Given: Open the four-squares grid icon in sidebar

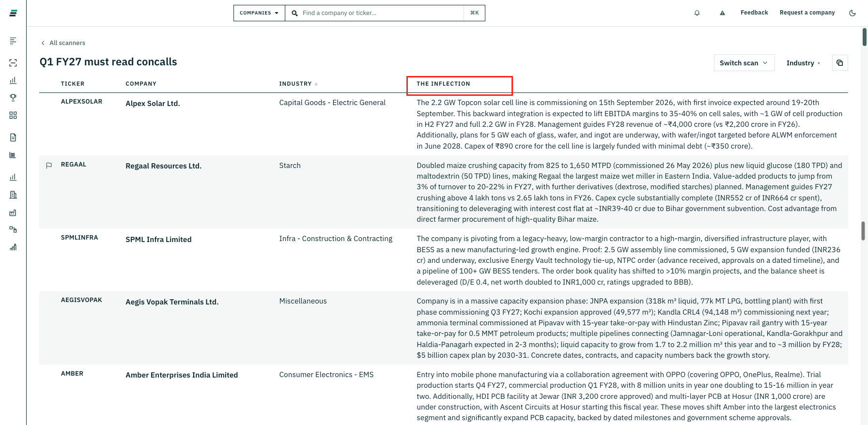Looking at the screenshot, I should (13, 115).
